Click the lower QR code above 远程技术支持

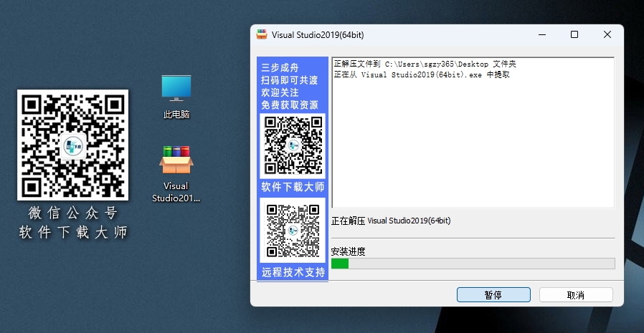coord(293,231)
